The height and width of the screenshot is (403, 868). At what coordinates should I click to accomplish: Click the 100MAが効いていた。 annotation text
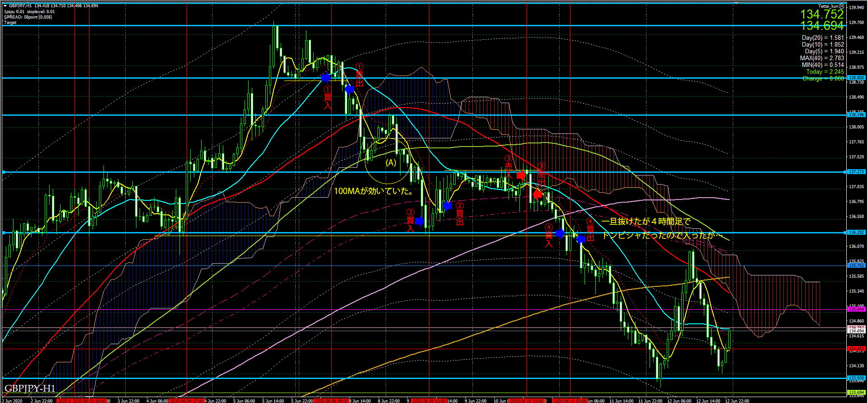click(x=374, y=191)
